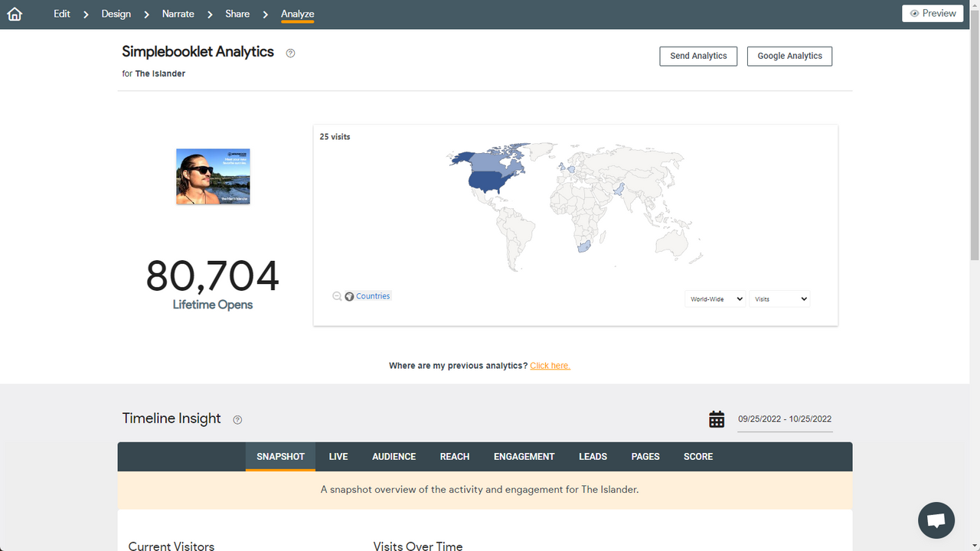
Task: Click the globe icon next to Countries
Action: (350, 296)
